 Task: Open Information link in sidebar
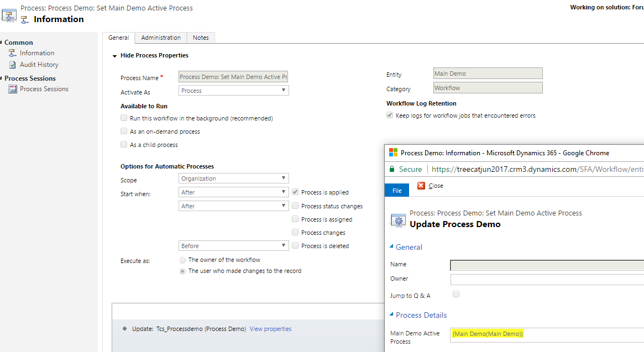click(37, 53)
